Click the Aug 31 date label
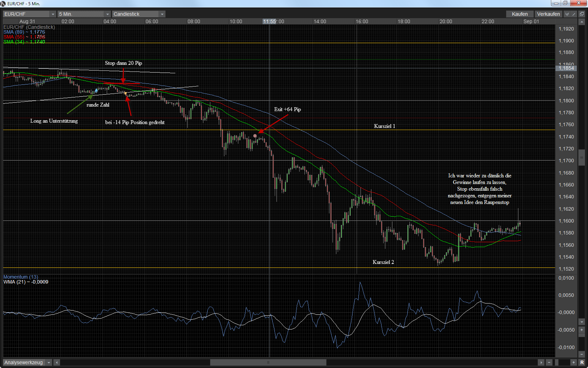 (27, 21)
